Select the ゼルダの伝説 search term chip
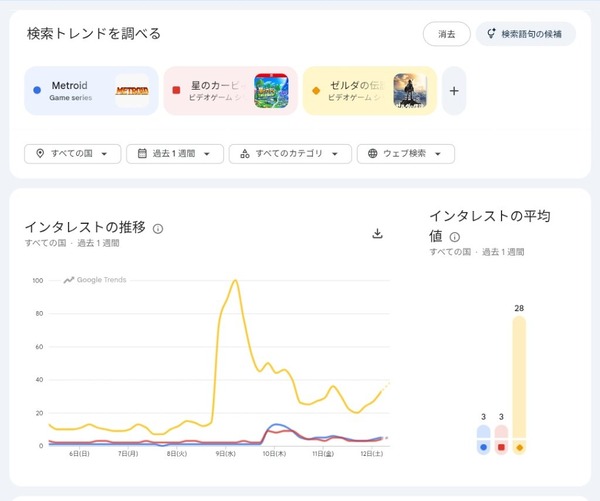600x501 pixels. pyautogui.click(x=370, y=91)
